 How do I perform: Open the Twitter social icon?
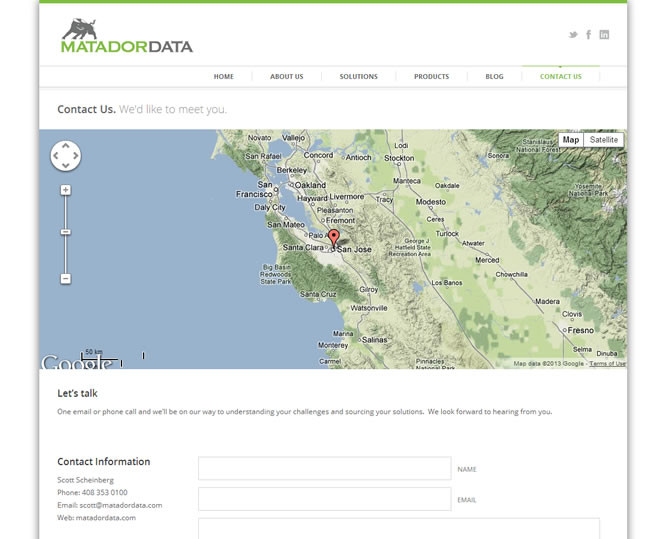(573, 35)
